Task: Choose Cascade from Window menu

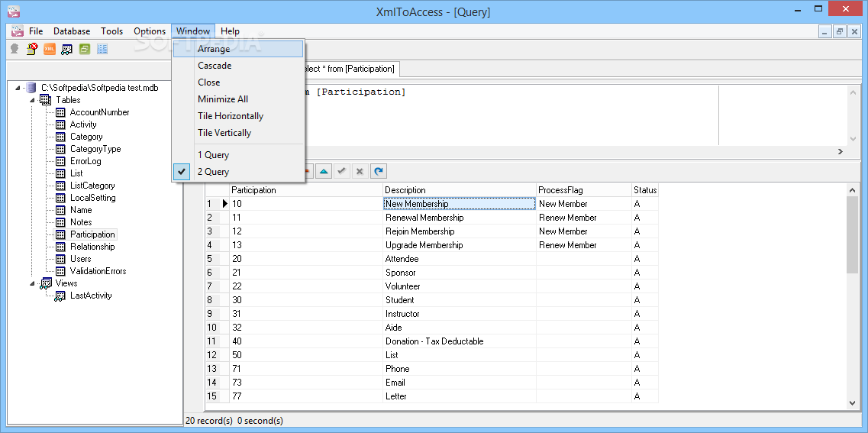Action: pos(238,66)
